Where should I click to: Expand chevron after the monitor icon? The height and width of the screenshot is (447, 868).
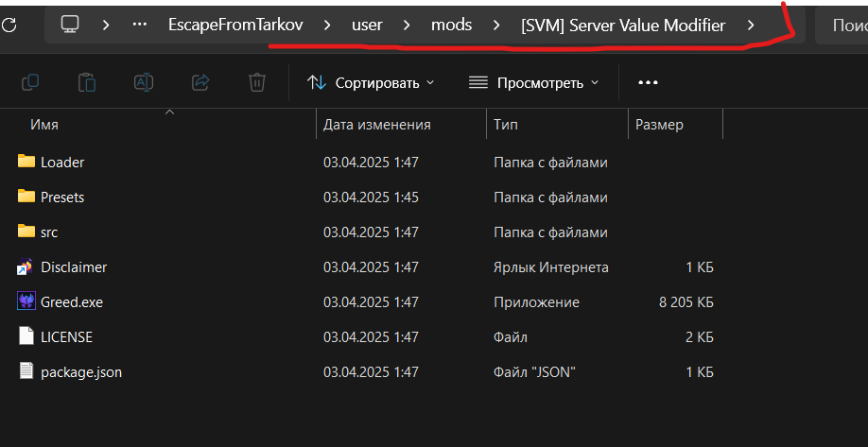[106, 25]
